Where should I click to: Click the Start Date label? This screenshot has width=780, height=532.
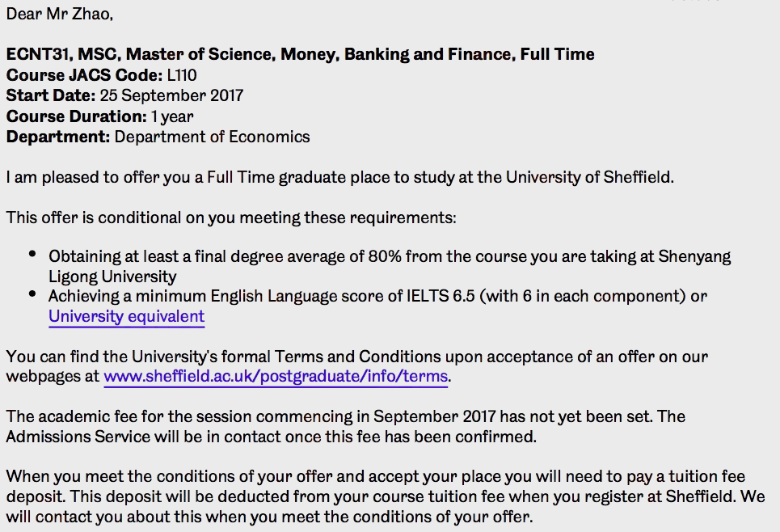pos(51,95)
